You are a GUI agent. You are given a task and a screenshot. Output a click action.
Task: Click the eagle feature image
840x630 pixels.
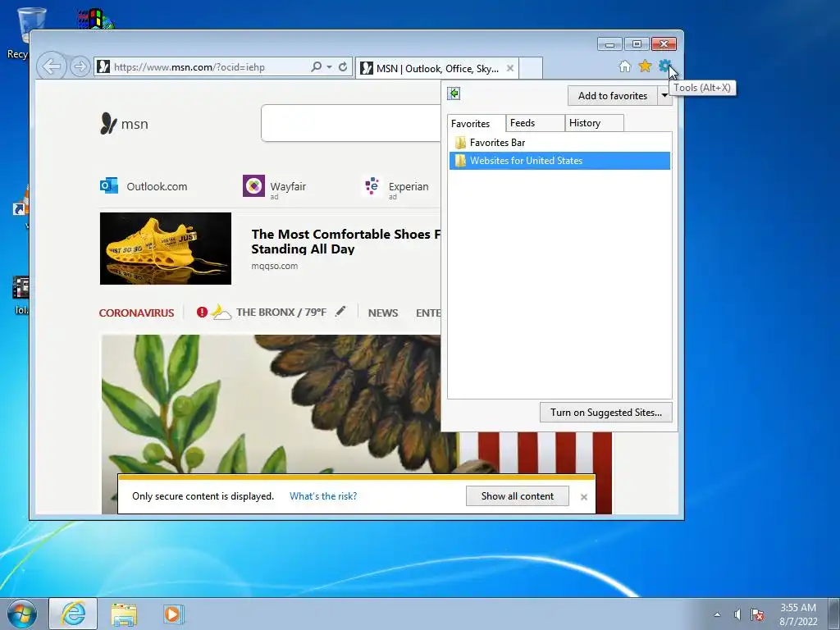(271, 404)
